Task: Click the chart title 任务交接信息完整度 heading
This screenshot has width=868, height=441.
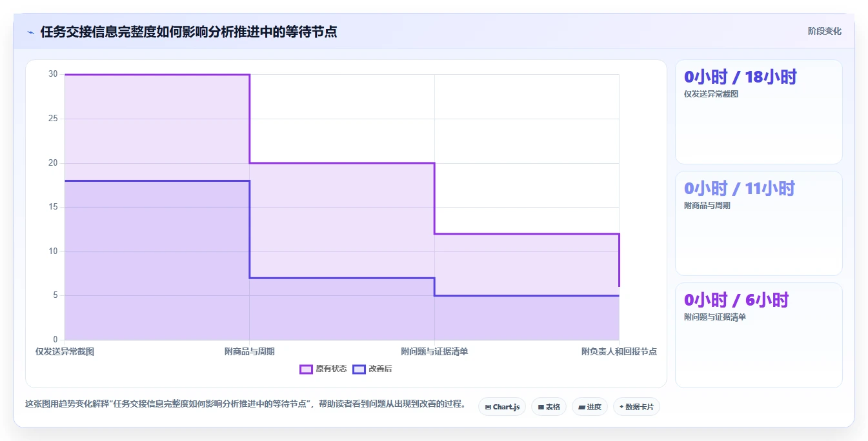Action: pos(188,32)
